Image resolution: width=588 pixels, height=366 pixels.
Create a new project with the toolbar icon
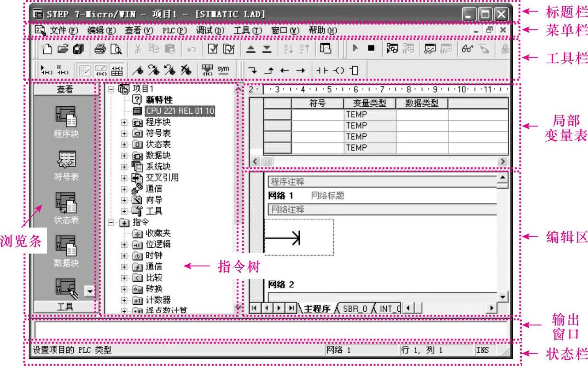click(x=46, y=49)
